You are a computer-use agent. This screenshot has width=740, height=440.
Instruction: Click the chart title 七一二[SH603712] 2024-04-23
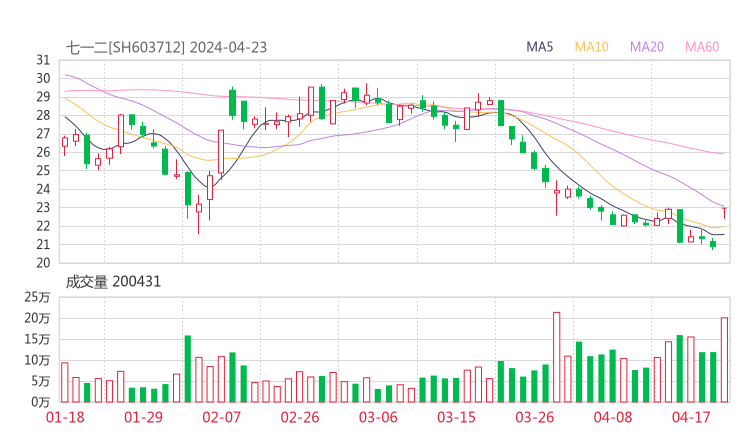(x=166, y=48)
